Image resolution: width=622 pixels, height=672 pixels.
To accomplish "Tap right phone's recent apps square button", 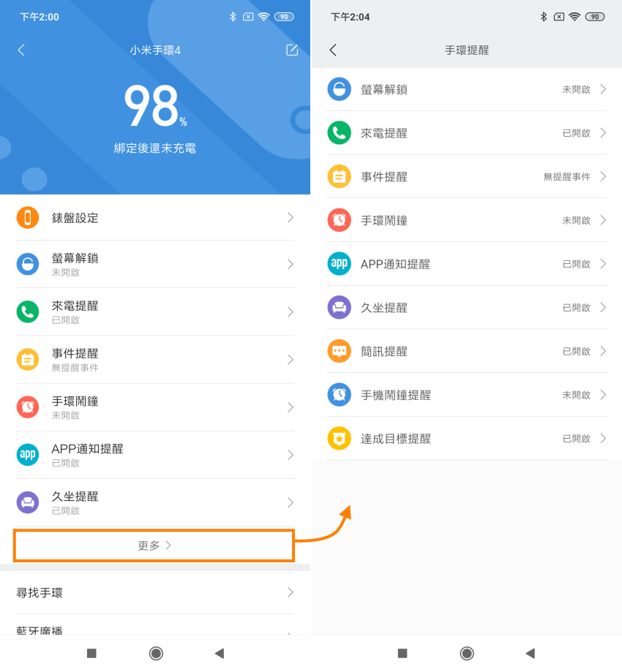I will (x=402, y=653).
